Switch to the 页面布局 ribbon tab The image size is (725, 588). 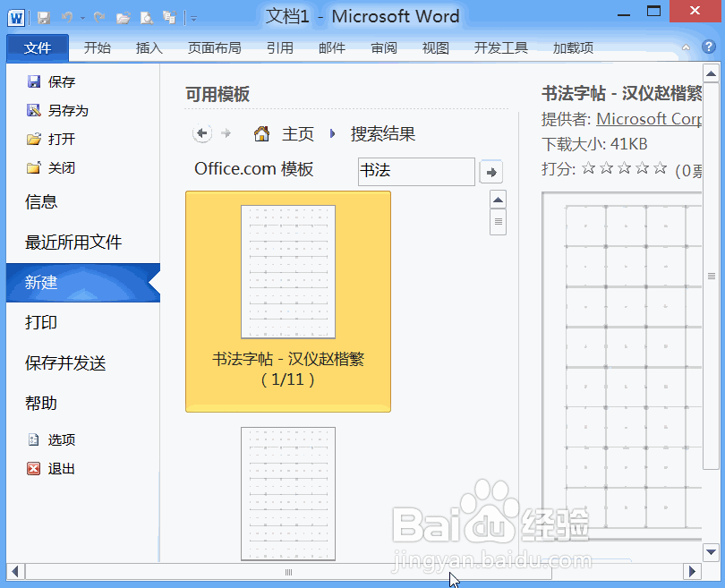tap(215, 47)
